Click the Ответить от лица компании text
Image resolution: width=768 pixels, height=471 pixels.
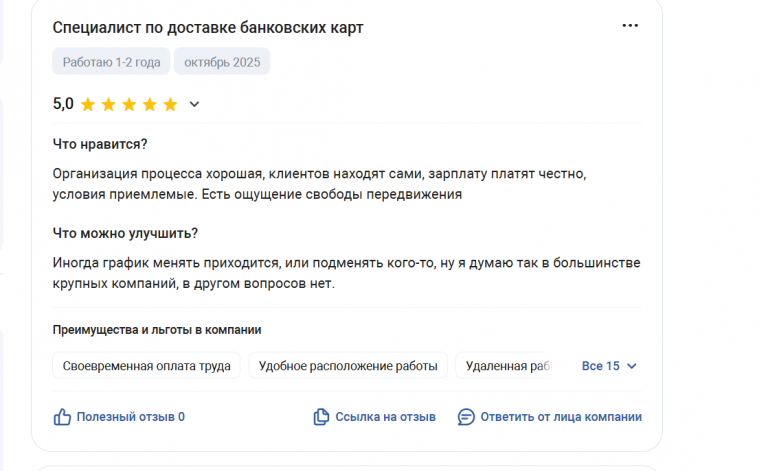tap(560, 417)
